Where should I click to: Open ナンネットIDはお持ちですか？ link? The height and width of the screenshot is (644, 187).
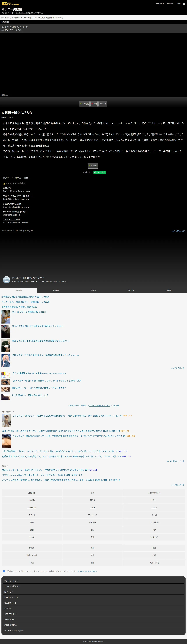click(28, 278)
